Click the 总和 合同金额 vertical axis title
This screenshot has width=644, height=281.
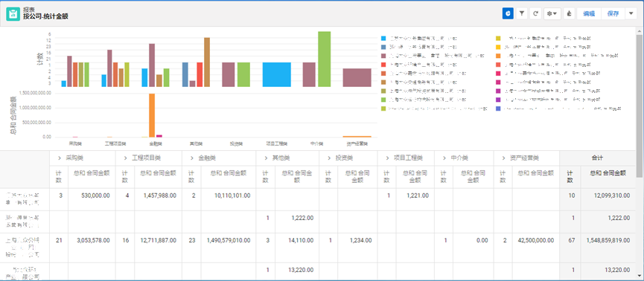pyautogui.click(x=13, y=116)
